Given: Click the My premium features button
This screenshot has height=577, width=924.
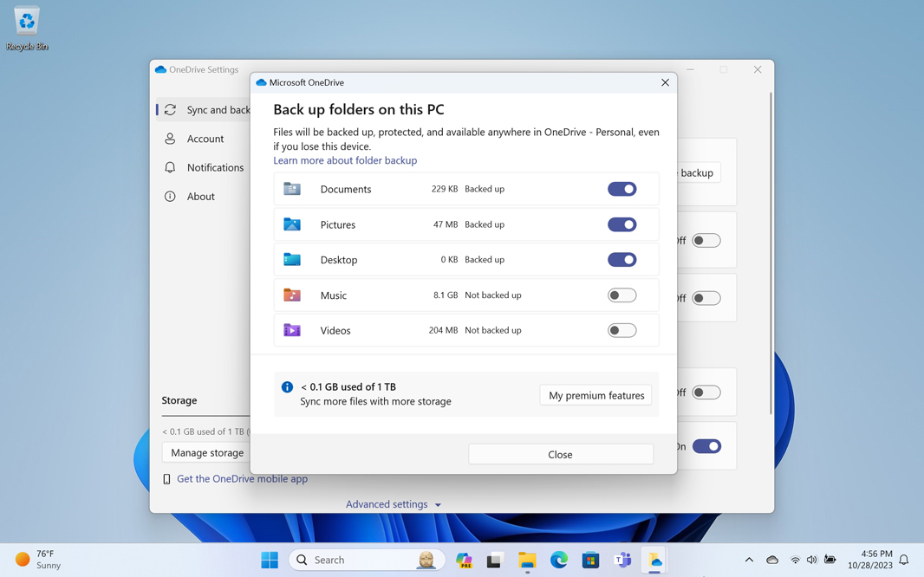Looking at the screenshot, I should pos(595,395).
